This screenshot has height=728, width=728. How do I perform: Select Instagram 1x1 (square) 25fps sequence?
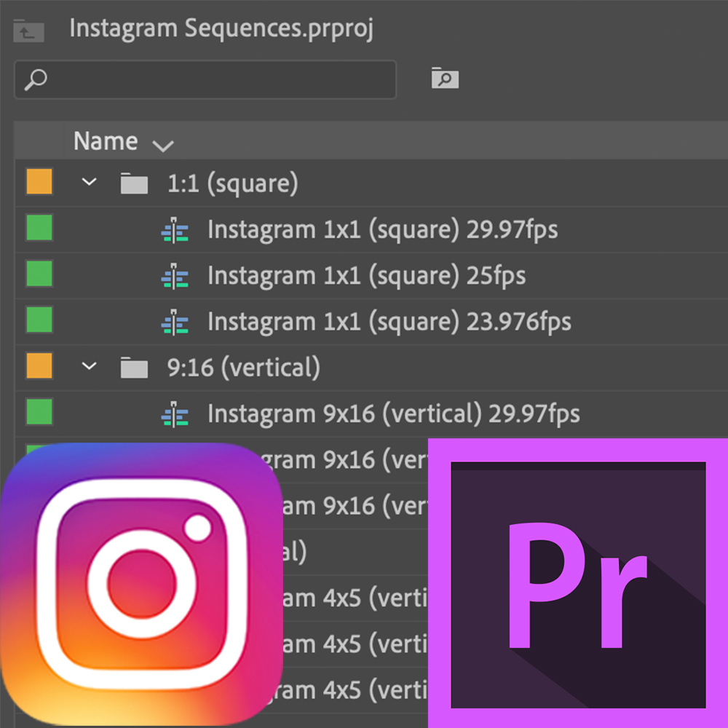366,276
